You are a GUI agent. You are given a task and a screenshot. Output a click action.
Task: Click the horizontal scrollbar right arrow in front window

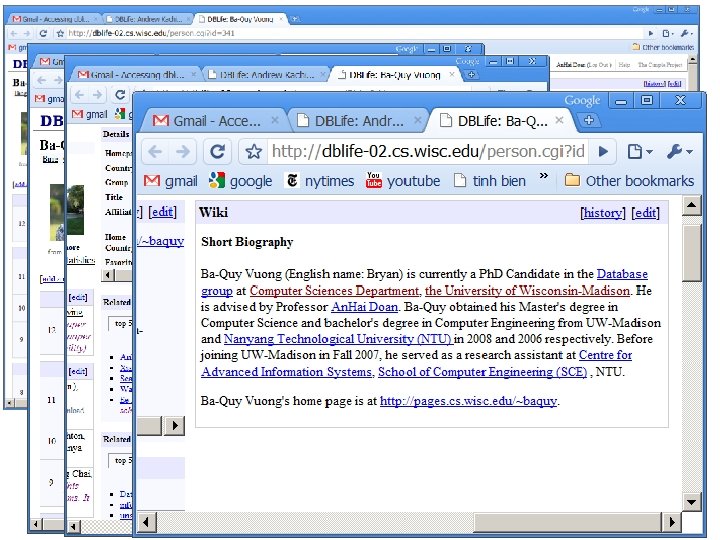[671, 522]
